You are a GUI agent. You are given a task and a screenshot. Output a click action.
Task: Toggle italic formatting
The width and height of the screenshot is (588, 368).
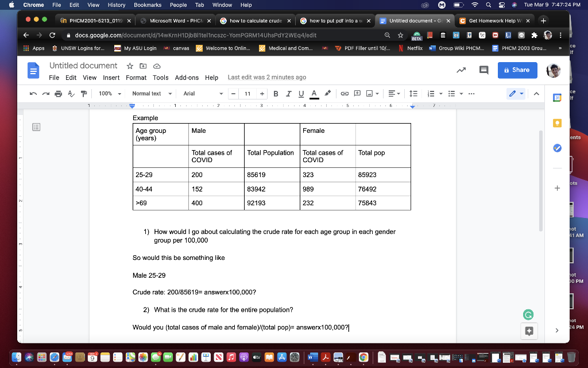point(288,93)
